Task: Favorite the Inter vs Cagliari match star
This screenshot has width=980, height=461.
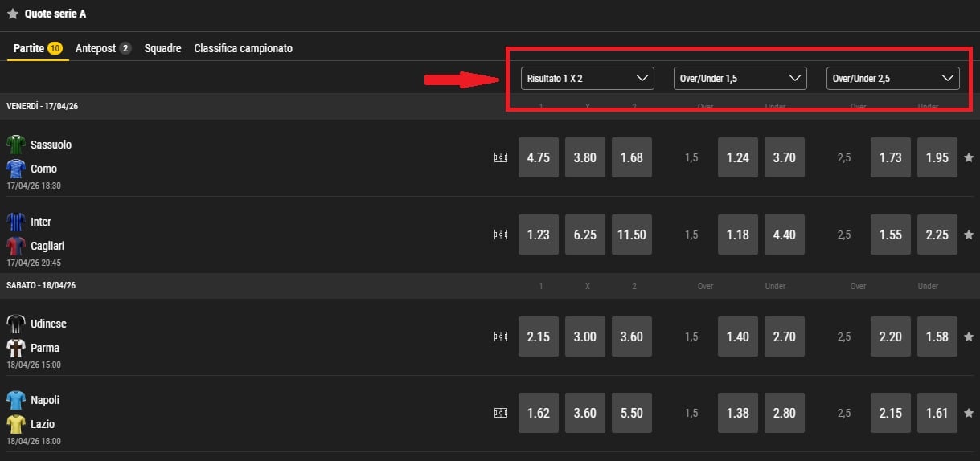Action: [x=969, y=235]
